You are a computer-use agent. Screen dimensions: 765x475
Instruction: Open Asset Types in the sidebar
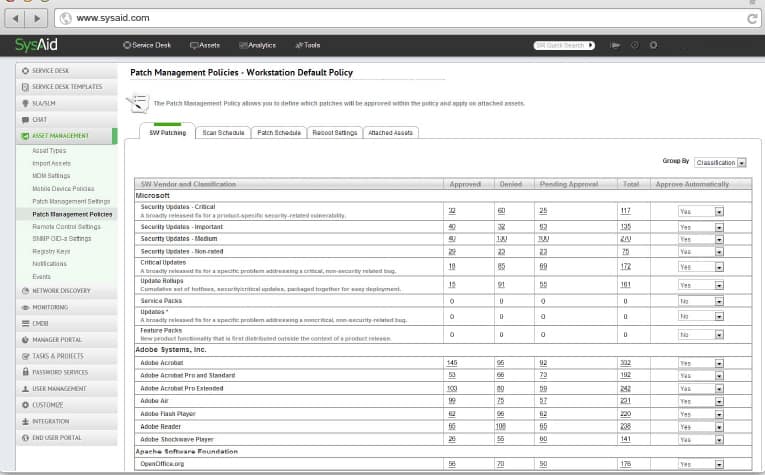point(49,151)
